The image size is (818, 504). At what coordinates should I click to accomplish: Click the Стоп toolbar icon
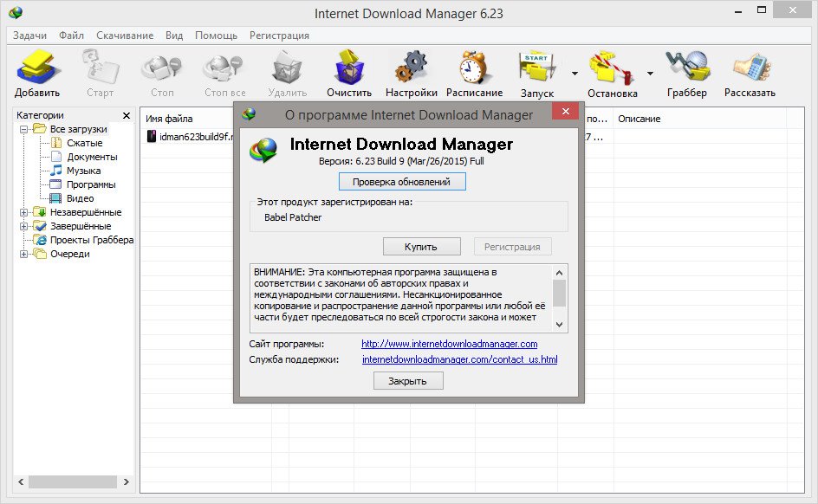pyautogui.click(x=162, y=68)
